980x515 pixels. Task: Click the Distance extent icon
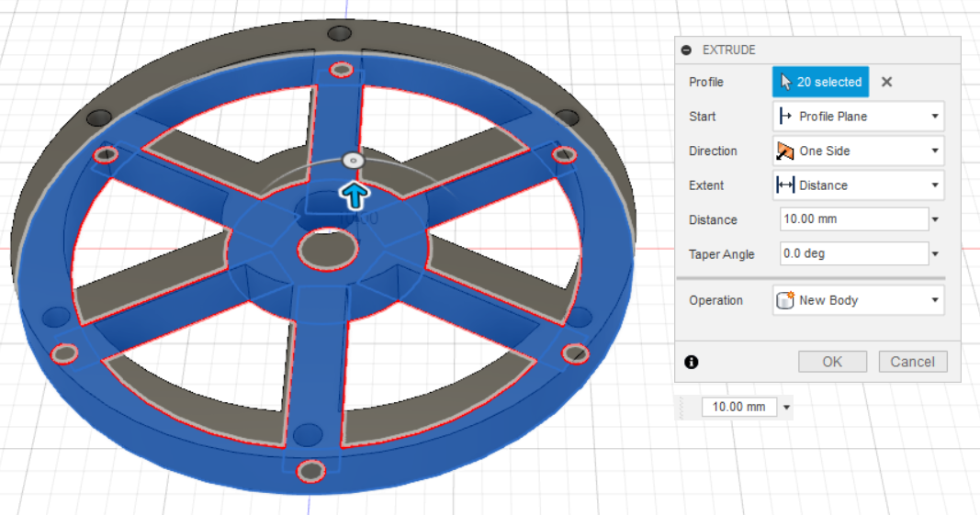pyautogui.click(x=785, y=185)
